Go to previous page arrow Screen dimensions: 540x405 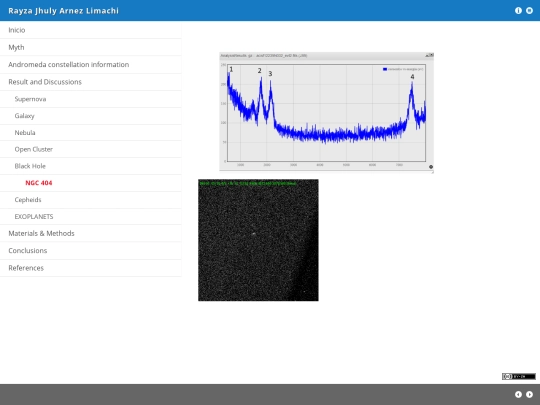point(518,394)
